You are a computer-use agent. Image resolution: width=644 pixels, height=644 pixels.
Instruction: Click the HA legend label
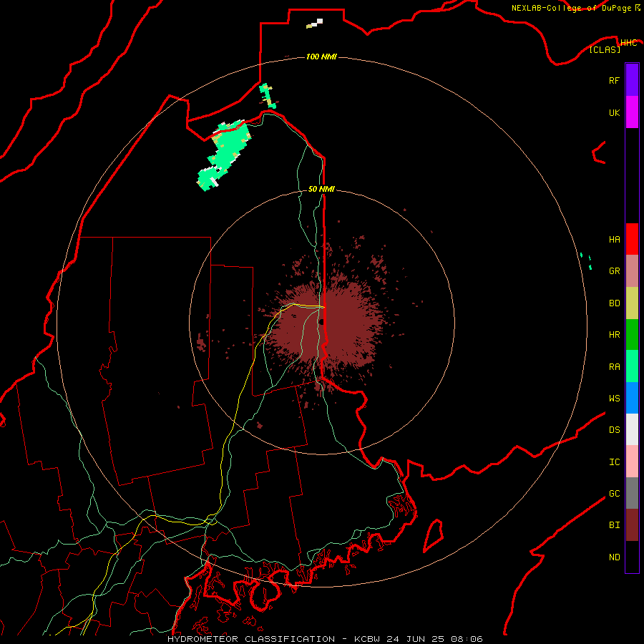(x=615, y=239)
